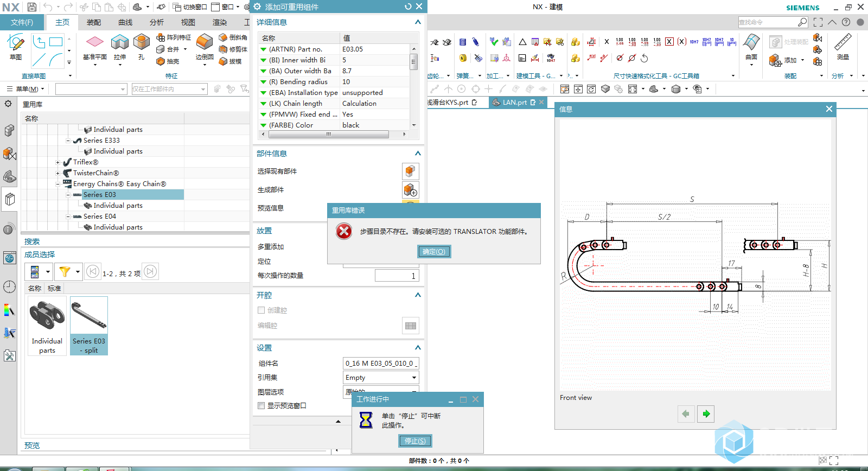
Task: Collapse the Details (详细信息) section
Action: (418, 22)
